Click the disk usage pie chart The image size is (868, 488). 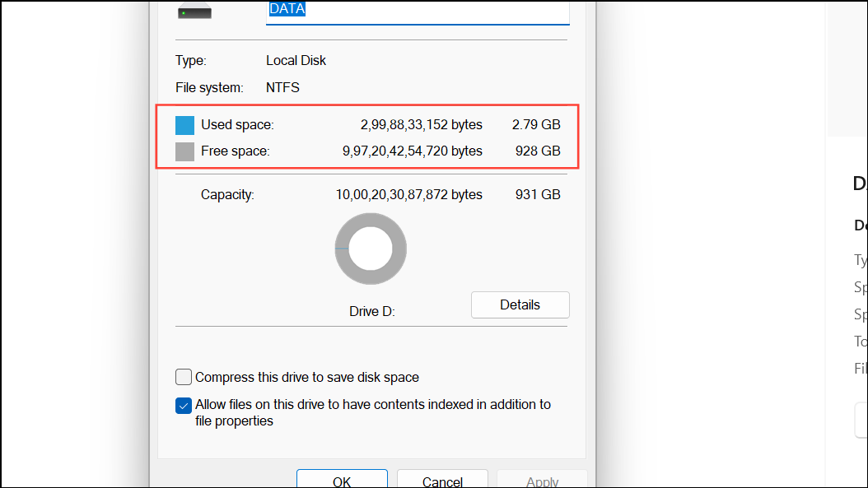371,249
